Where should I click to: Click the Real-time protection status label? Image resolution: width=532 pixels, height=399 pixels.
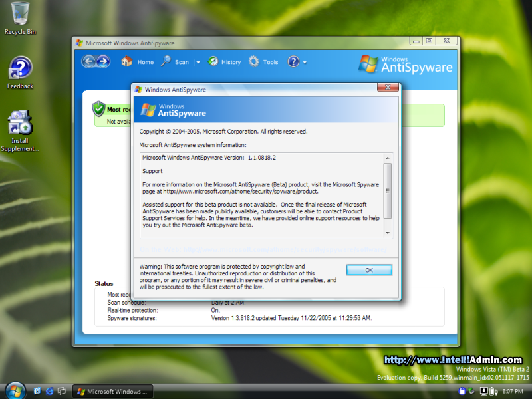point(132,310)
